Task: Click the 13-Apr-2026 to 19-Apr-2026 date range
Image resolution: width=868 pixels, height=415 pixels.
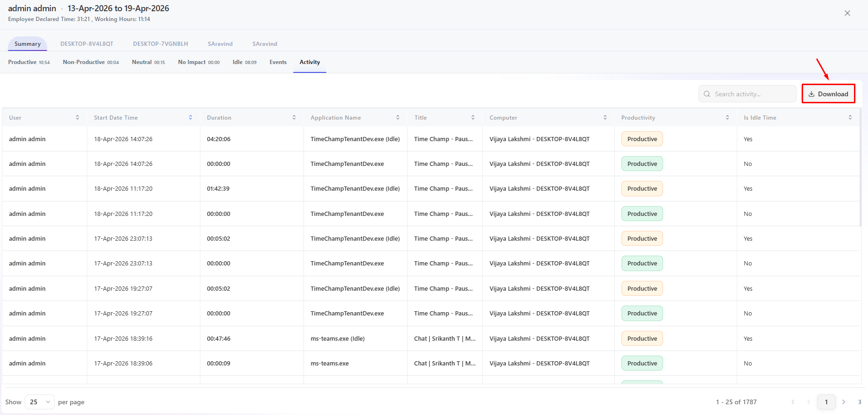Action: [x=118, y=8]
